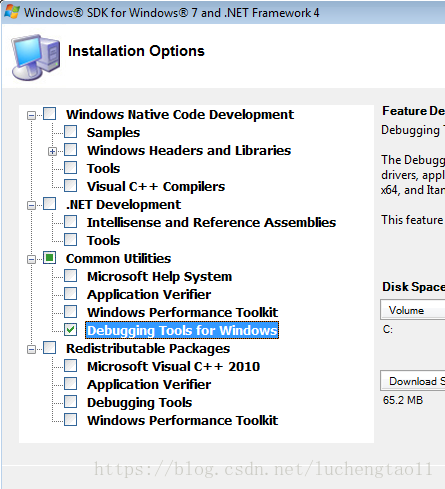Screen dimensions: 445x489
Task: Click the computer icon beside Installation Options
Action: pyautogui.click(x=36, y=57)
